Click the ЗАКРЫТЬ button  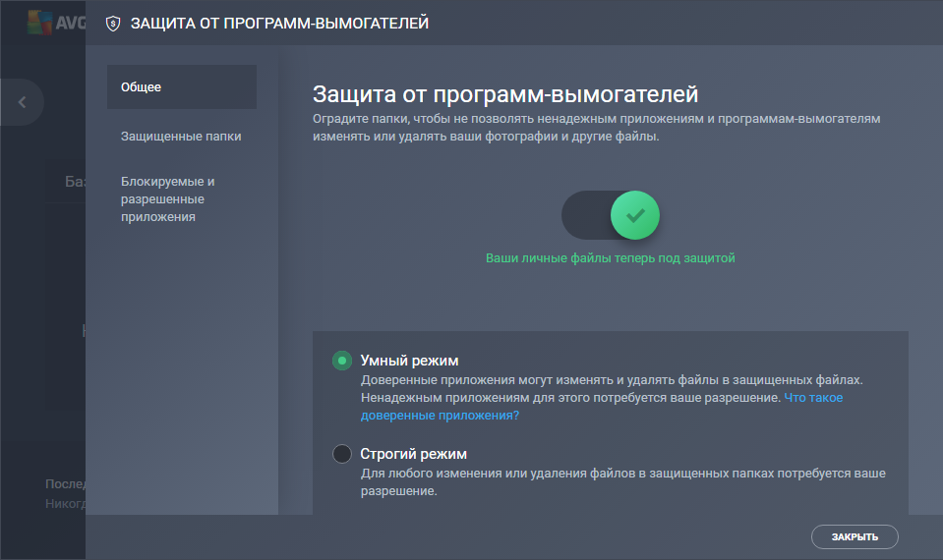855,536
